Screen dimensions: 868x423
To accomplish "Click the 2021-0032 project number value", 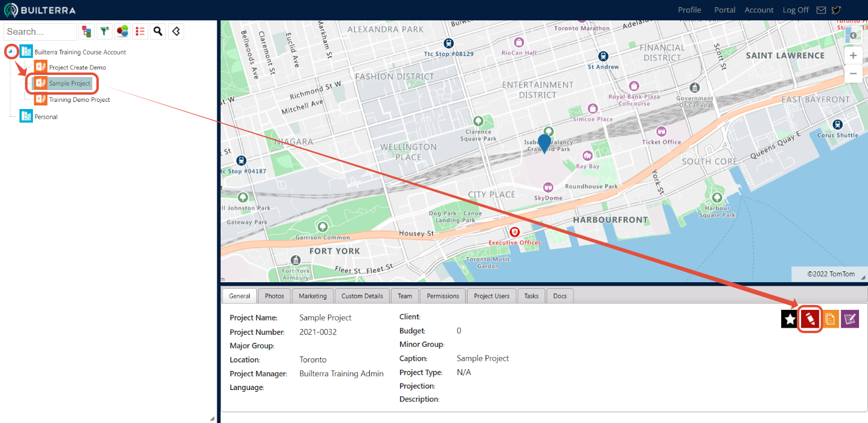I will point(318,332).
